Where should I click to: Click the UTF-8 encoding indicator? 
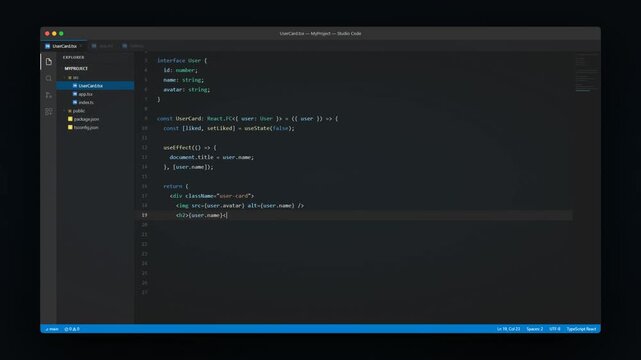555,329
